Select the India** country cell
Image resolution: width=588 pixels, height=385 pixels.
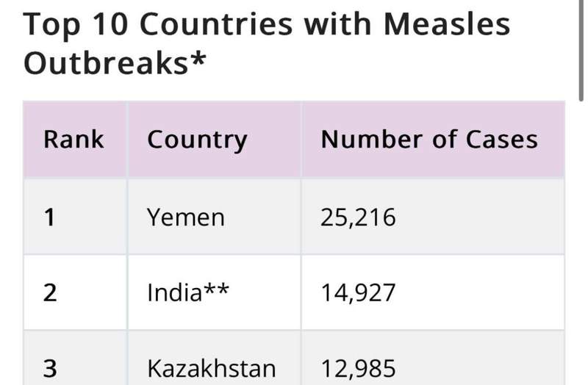(214, 292)
